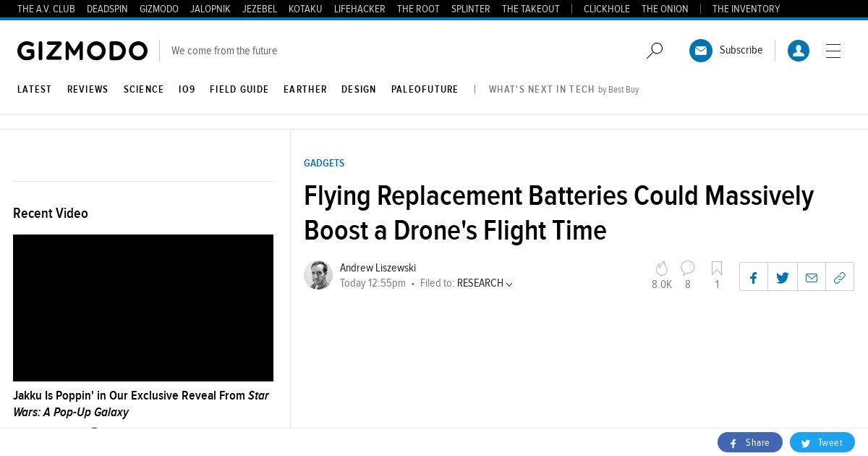This screenshot has width=868, height=456.
Task: Visit Deadspin in top bar
Action: click(107, 9)
